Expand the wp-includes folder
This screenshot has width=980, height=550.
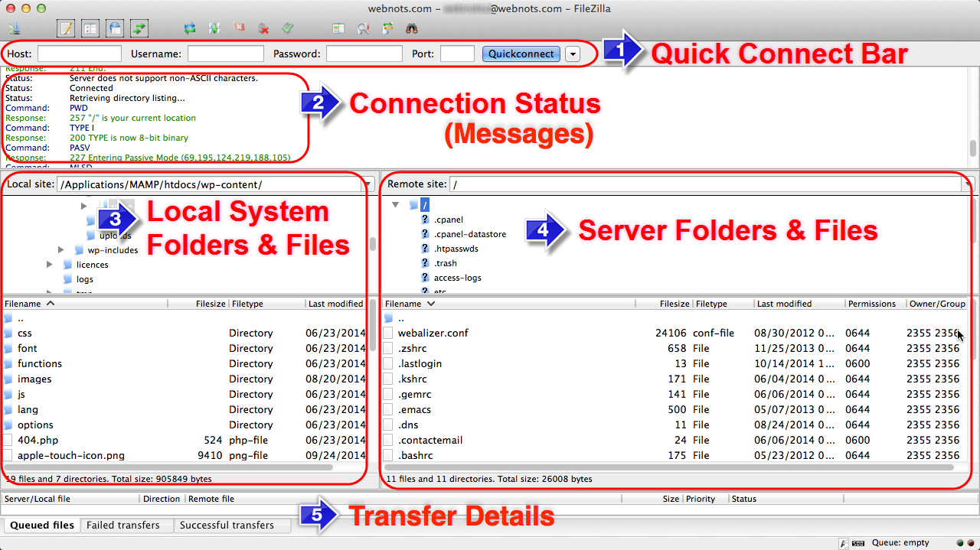60,250
